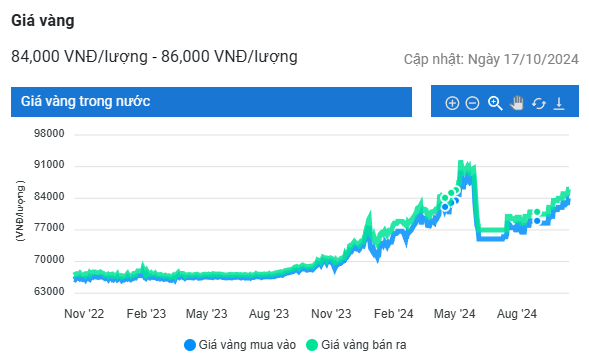Click the Nov '22 x-axis label
The image size is (589, 362).
(84, 314)
